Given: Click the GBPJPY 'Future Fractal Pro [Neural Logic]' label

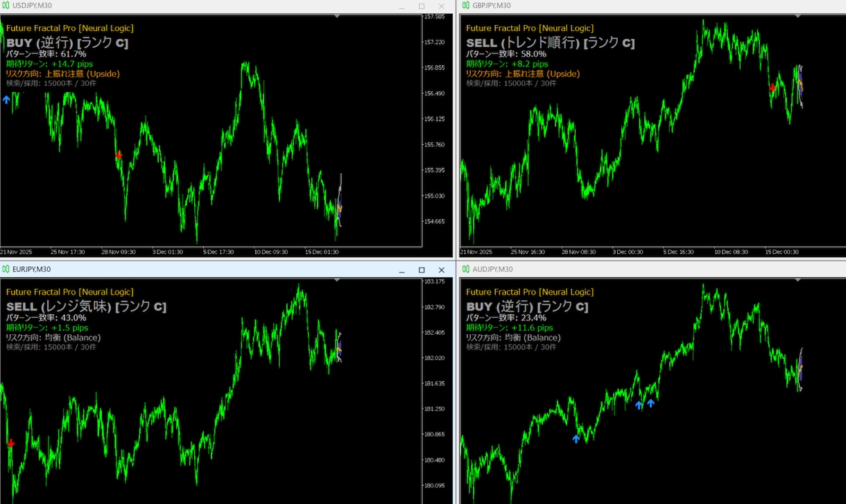Looking at the screenshot, I should coord(530,28).
